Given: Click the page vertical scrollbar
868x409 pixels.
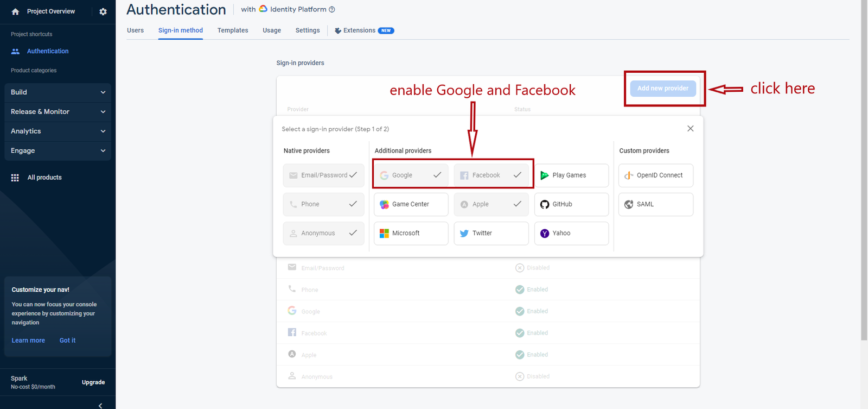Looking at the screenshot, I should (x=864, y=170).
